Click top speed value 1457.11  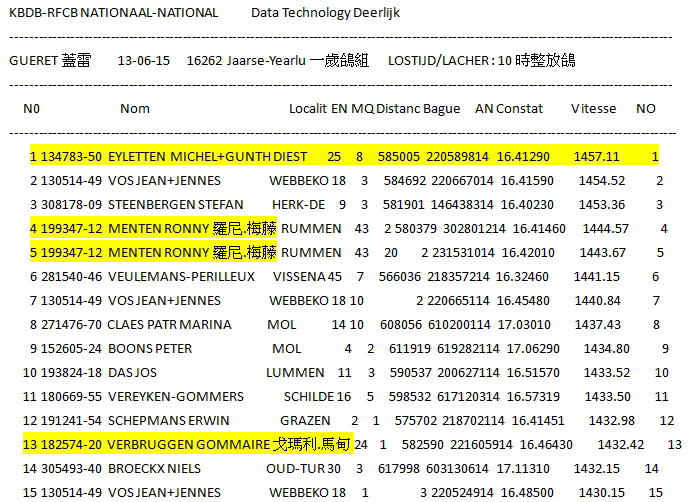[597, 157]
